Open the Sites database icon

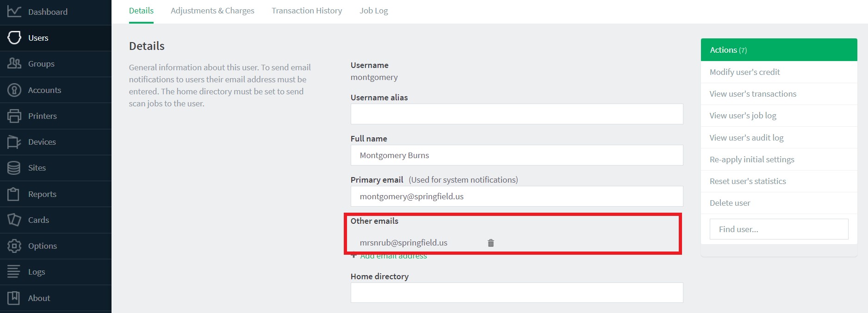pyautogui.click(x=14, y=168)
